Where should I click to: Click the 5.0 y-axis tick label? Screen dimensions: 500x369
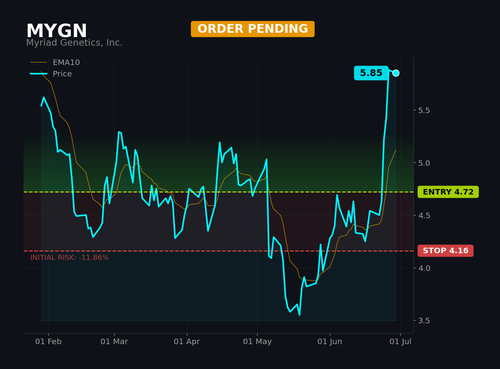pos(424,163)
